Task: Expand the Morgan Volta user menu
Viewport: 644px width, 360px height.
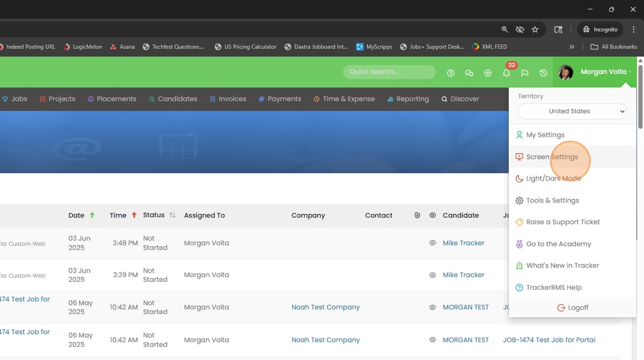Action: [606, 72]
